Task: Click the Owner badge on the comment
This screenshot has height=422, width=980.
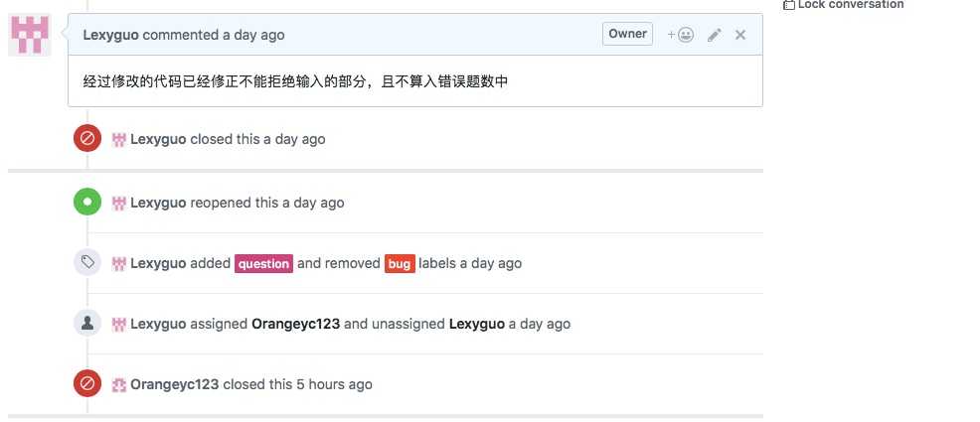Action: coord(627,34)
